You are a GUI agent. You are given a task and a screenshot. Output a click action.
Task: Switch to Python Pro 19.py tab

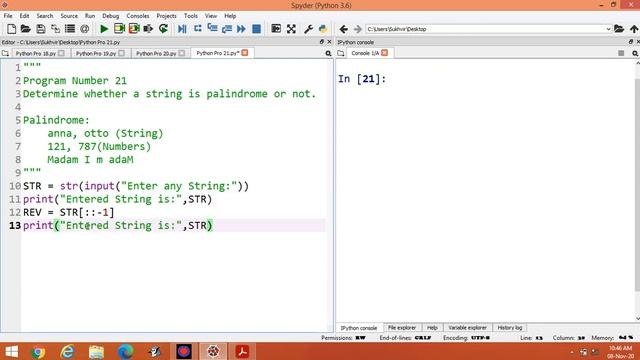pyautogui.click(x=96, y=53)
